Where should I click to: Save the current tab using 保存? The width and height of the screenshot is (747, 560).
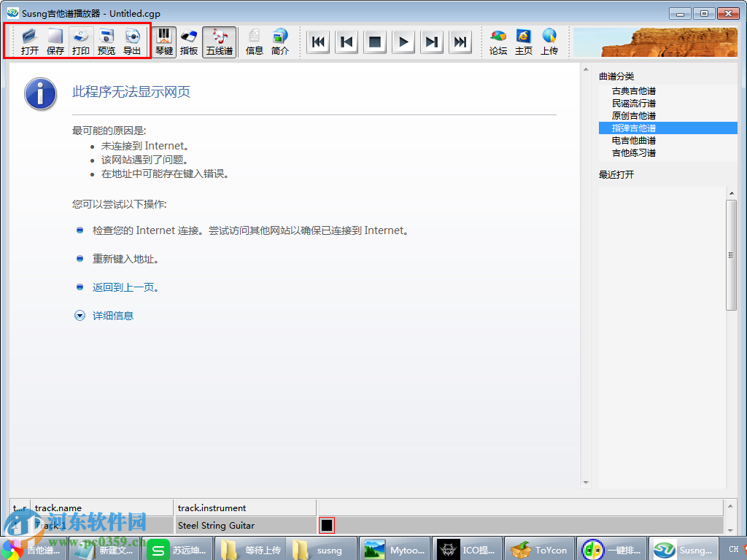point(55,42)
